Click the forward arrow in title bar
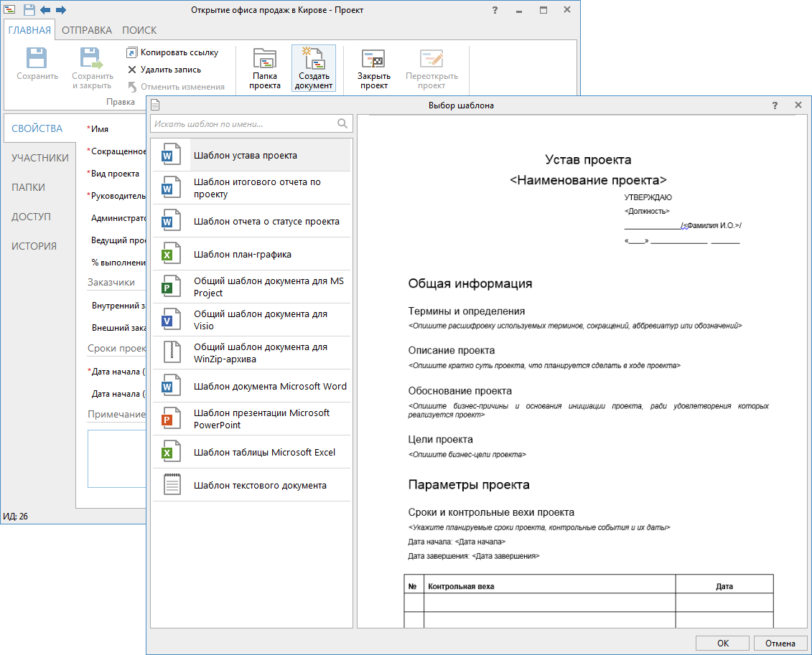Image resolution: width=812 pixels, height=655 pixels. [x=60, y=10]
